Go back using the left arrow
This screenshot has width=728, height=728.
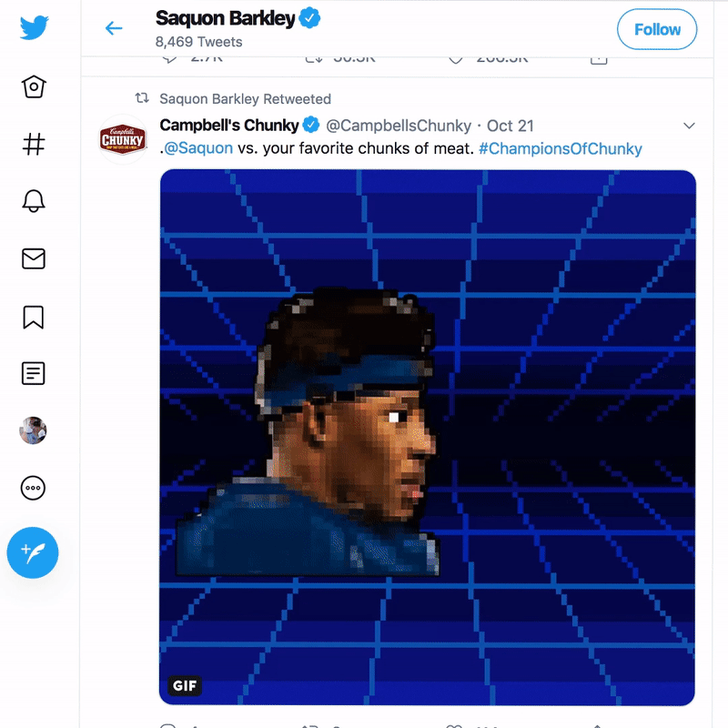pos(114,28)
